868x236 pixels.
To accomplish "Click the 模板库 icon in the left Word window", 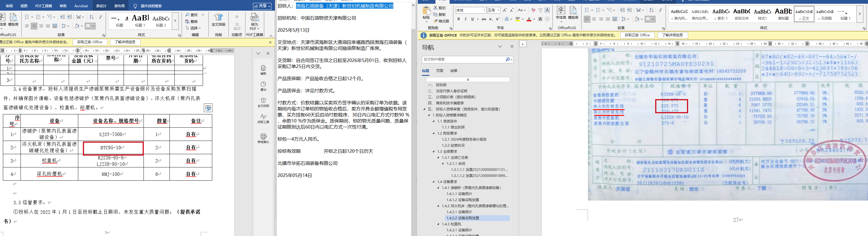I will point(14,20).
